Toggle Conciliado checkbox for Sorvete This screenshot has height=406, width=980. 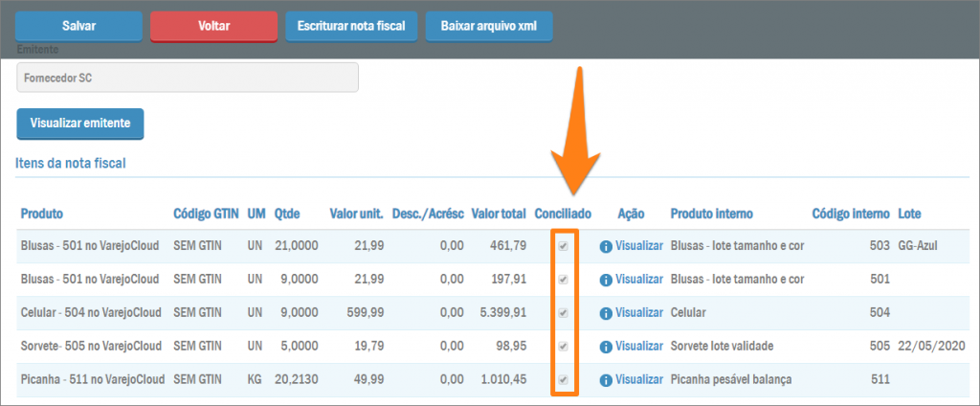tap(564, 347)
